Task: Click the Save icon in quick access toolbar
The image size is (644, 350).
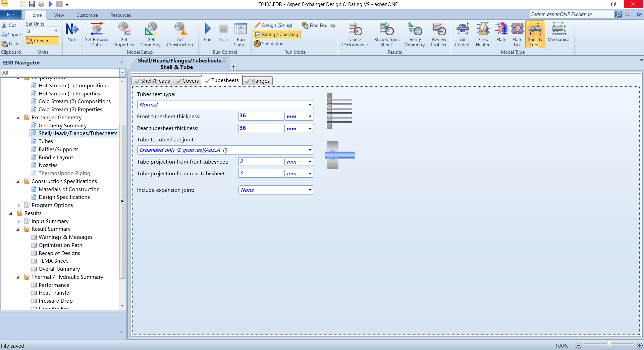Action: [x=32, y=4]
